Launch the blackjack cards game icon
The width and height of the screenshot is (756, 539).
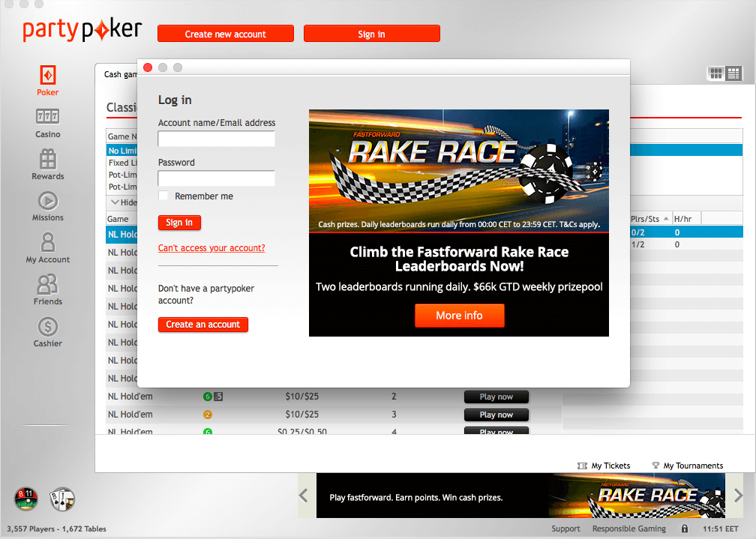[62, 499]
